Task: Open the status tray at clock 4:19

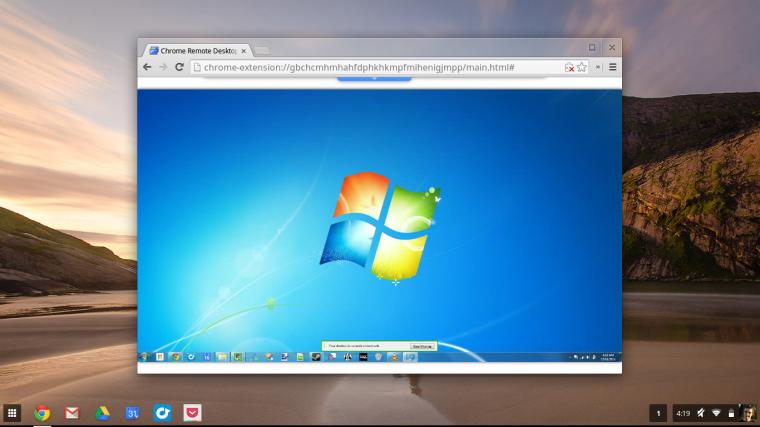Action: tap(714, 413)
